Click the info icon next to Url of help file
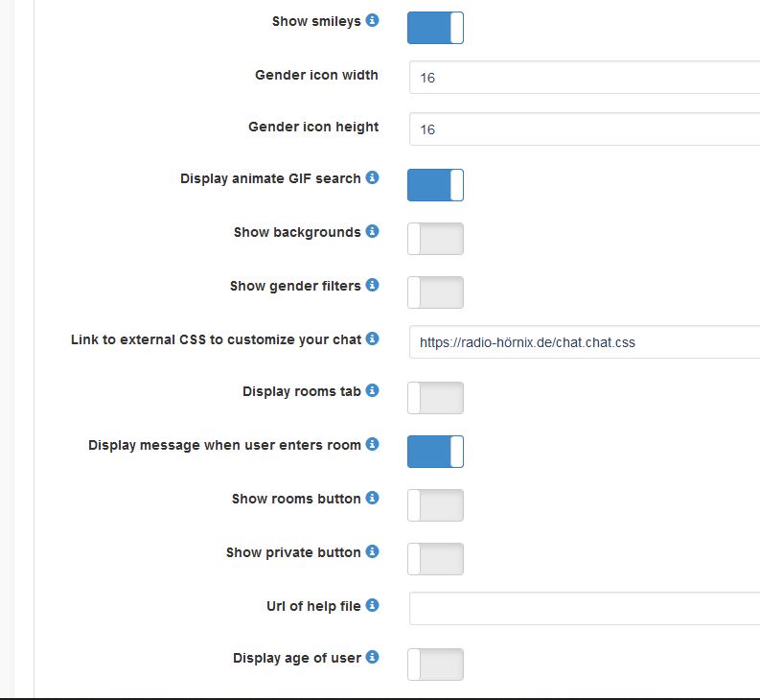 pos(373,605)
